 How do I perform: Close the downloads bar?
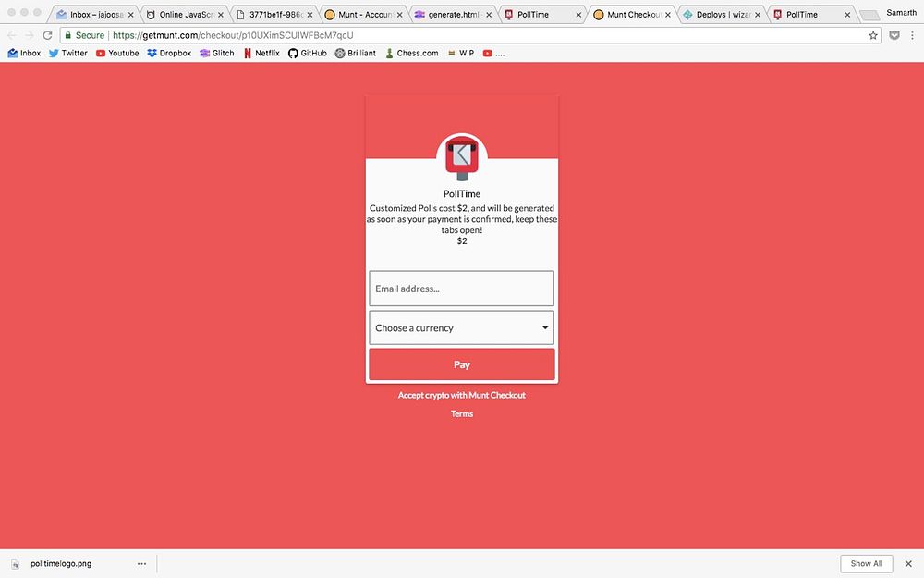coord(908,564)
